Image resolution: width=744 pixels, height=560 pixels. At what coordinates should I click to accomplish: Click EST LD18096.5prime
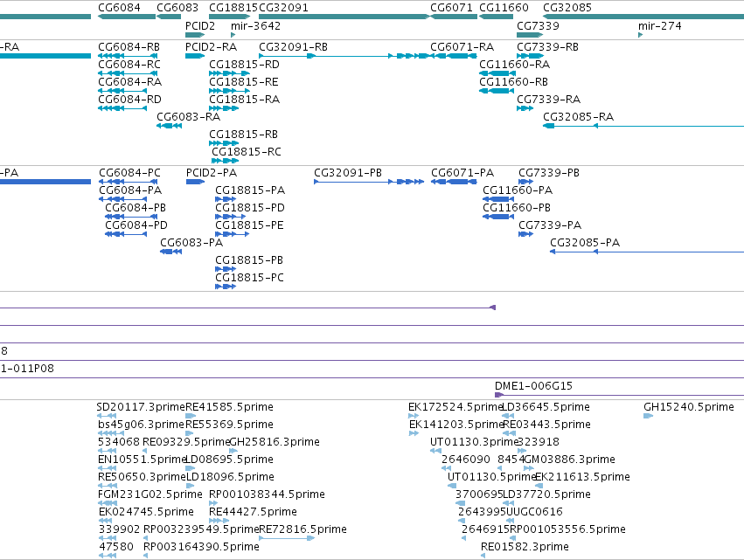point(230,477)
